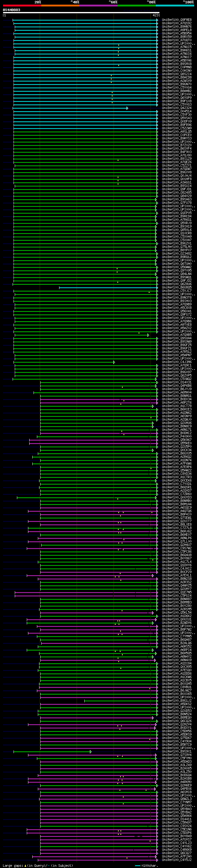Select hit label UniRef100_Q5K967
The height and width of the screenshot is (868, 197).
pos(177,440)
